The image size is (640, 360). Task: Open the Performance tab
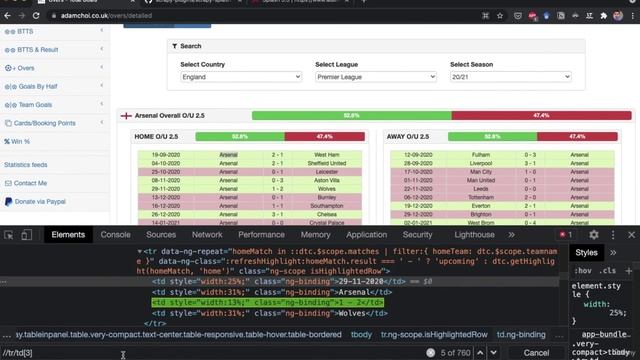point(261,235)
